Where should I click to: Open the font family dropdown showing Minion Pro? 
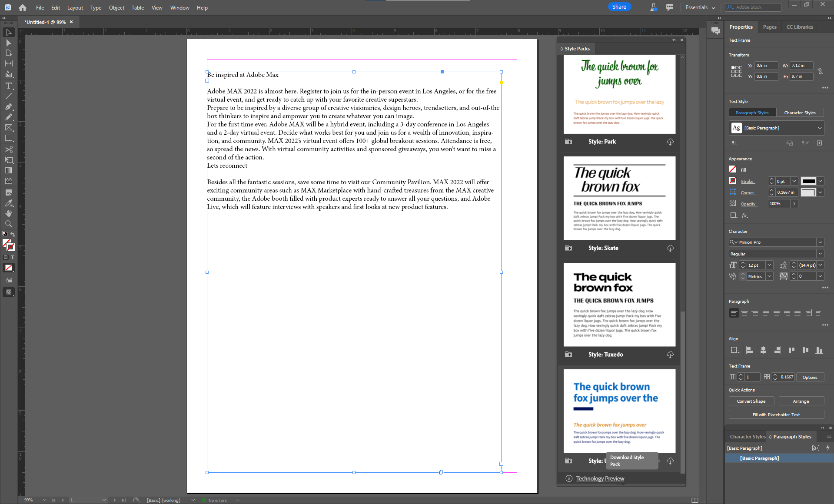[821, 242]
